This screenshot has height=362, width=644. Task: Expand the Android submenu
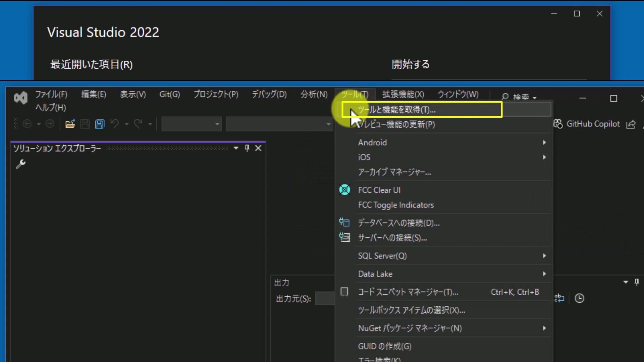(544, 142)
